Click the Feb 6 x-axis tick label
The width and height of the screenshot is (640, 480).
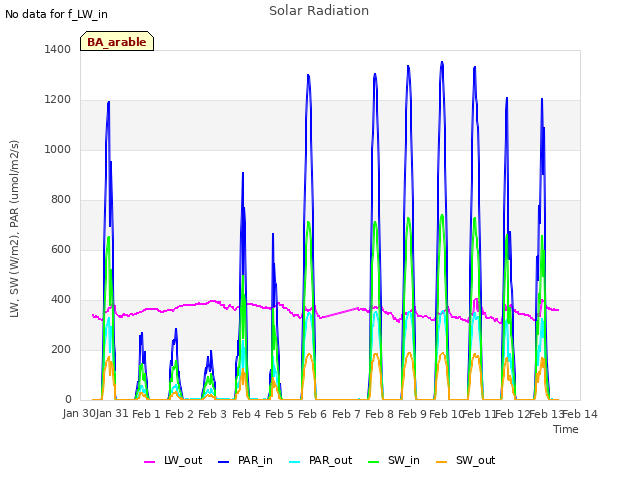pos(312,414)
